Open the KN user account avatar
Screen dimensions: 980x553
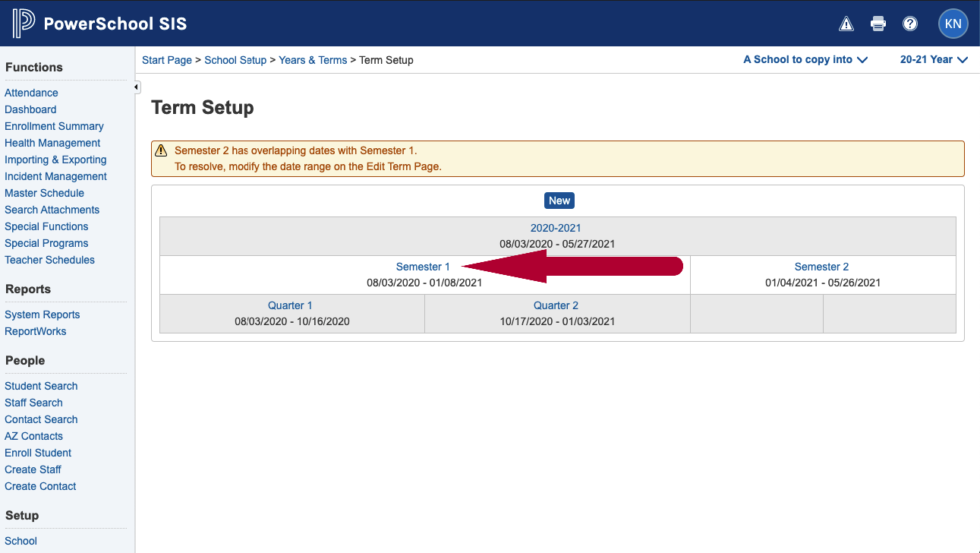[953, 24]
